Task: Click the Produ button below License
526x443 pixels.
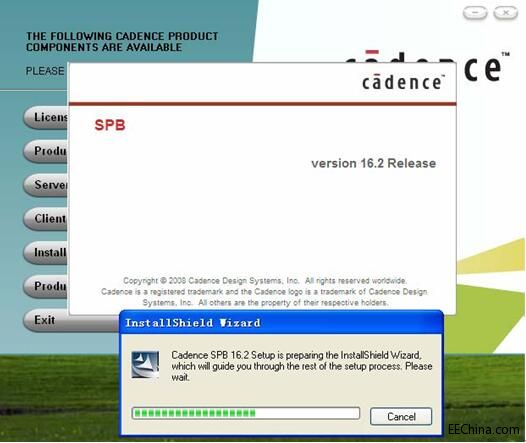Action: click(x=46, y=151)
